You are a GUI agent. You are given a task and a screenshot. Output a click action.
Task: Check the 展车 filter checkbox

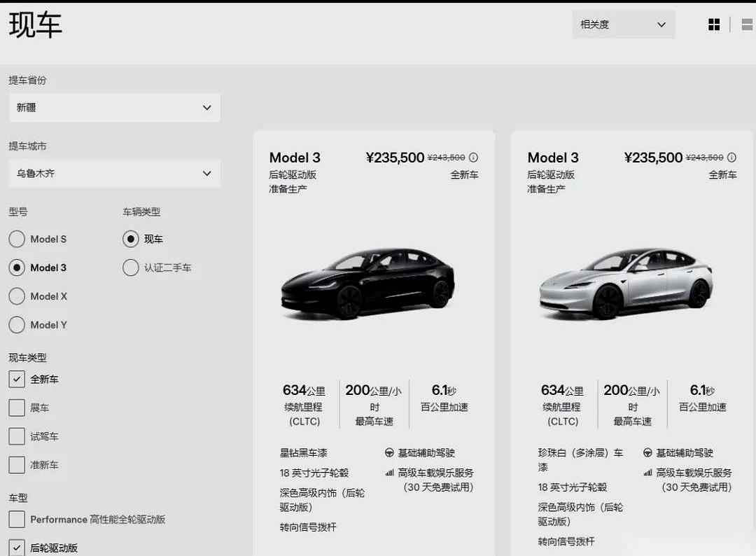pyautogui.click(x=16, y=408)
